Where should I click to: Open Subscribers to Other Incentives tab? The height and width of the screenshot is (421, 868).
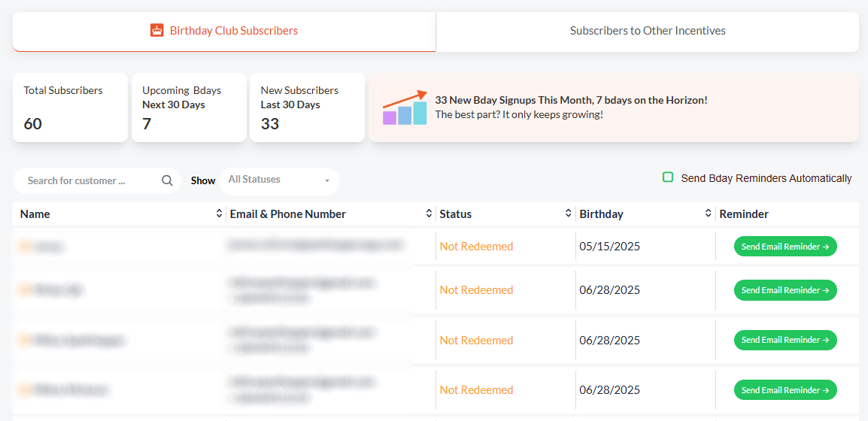(x=648, y=32)
